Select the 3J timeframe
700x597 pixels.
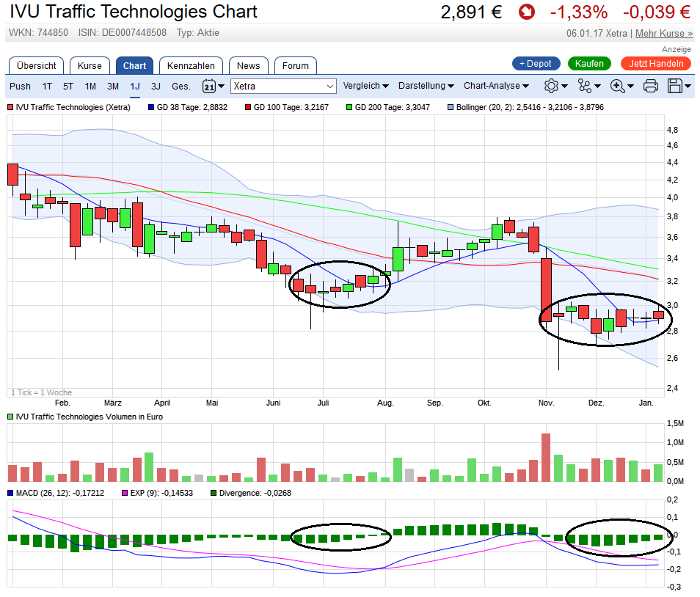(x=156, y=86)
